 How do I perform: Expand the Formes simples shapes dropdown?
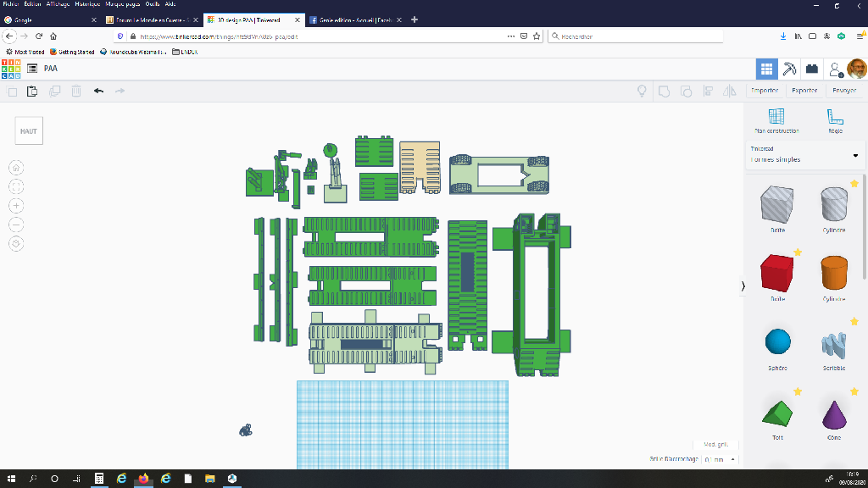[805, 155]
